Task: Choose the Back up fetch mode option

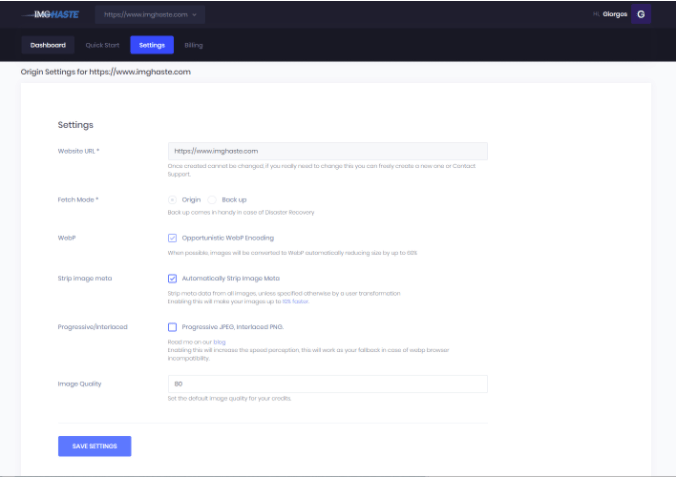Action: click(x=213, y=200)
